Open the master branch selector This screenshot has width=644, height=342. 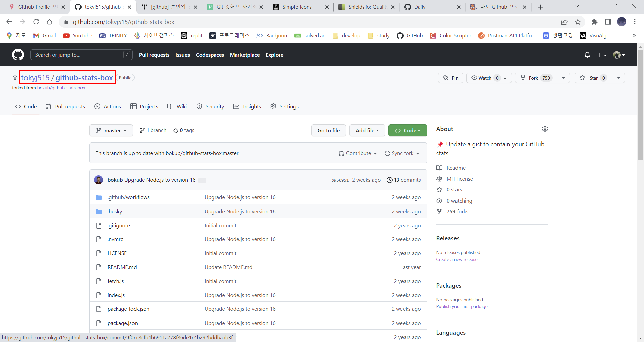click(111, 130)
